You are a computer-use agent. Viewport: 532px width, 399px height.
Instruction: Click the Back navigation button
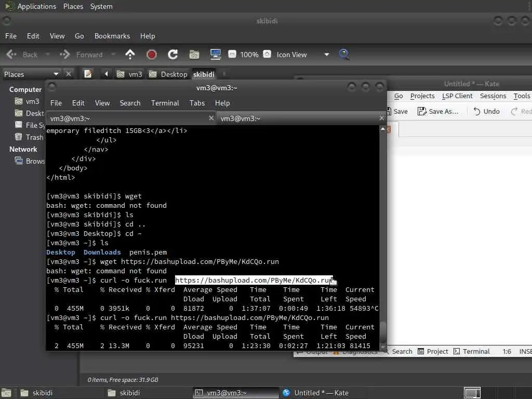coord(22,54)
